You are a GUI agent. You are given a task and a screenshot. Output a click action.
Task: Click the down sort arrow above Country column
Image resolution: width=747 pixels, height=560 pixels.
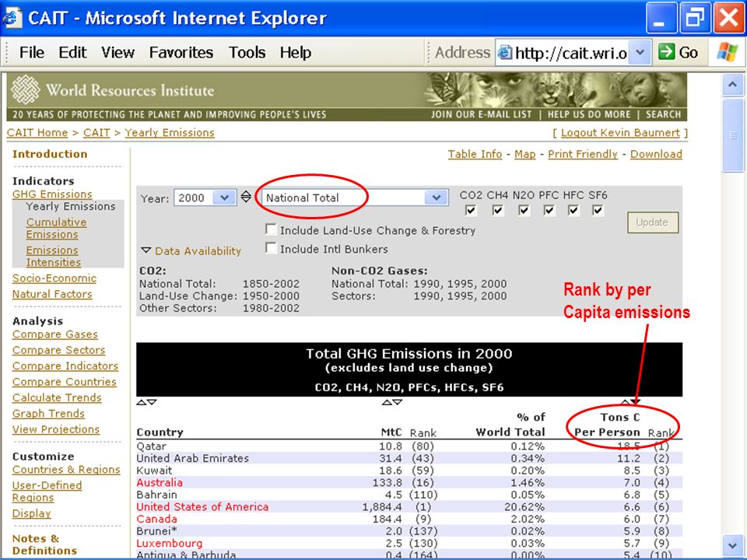152,402
